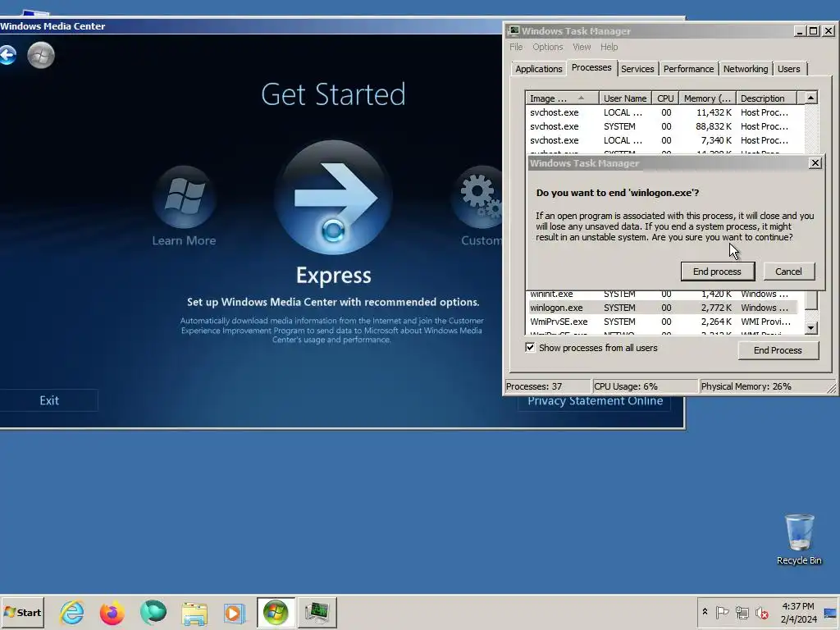Select the WmiPrvSE.exe process row

[663, 322]
